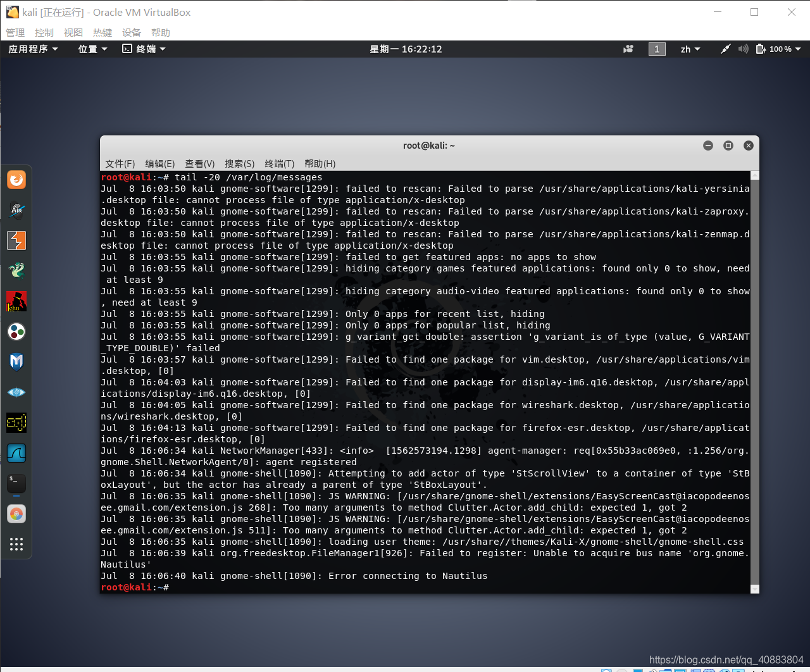This screenshot has height=672, width=810.
Task: Start Burp Suite from the dock
Action: (16, 240)
